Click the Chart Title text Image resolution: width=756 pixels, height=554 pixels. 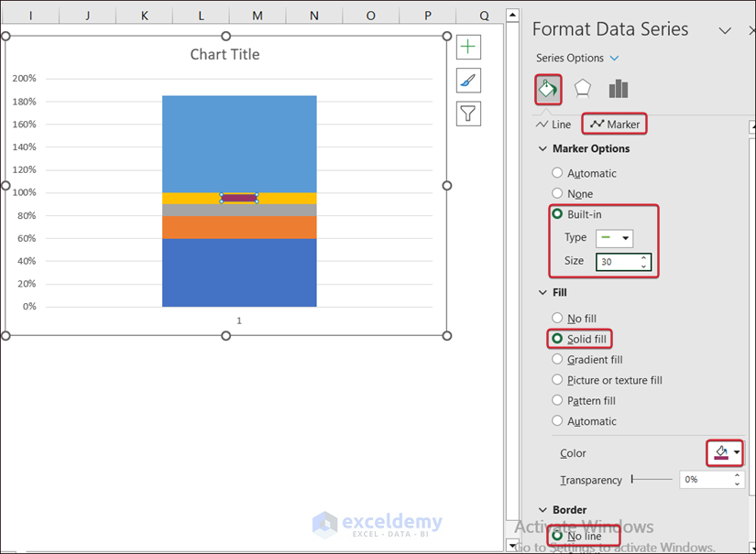click(225, 54)
